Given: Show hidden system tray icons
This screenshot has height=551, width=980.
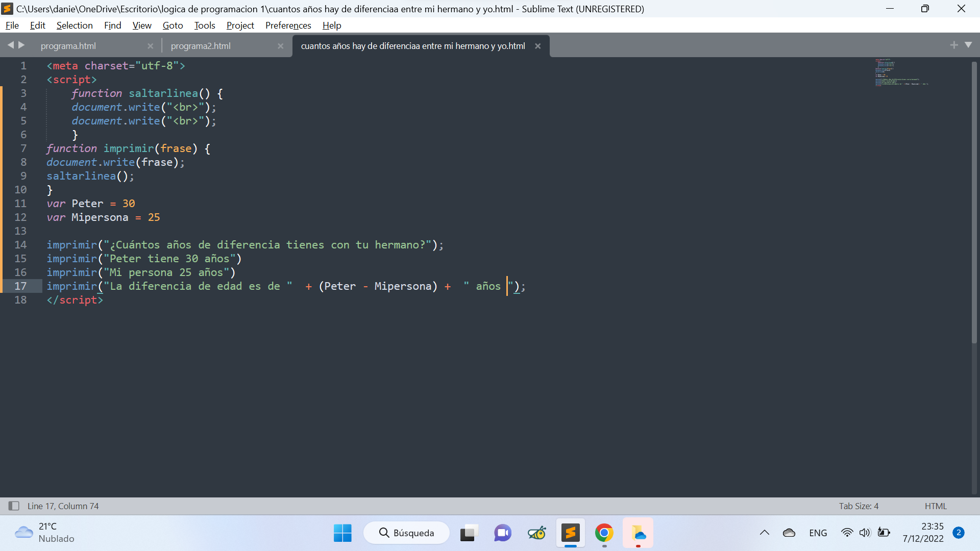Looking at the screenshot, I should [x=764, y=533].
